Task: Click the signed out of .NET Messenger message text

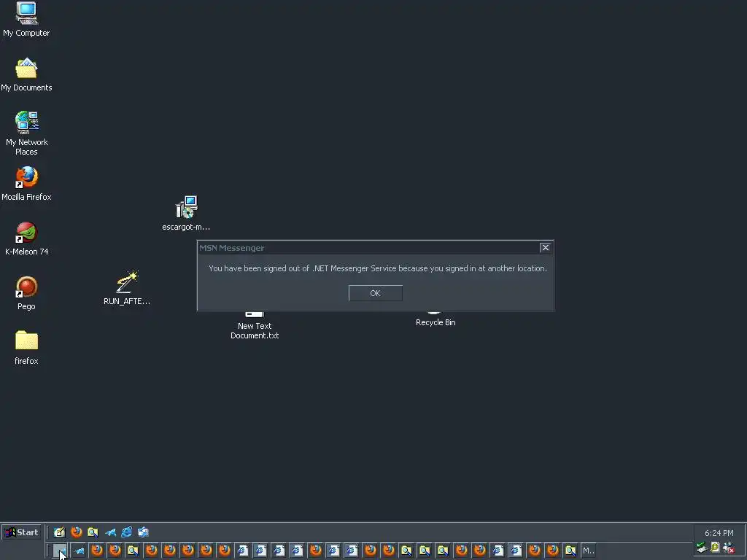Action: coord(378,268)
